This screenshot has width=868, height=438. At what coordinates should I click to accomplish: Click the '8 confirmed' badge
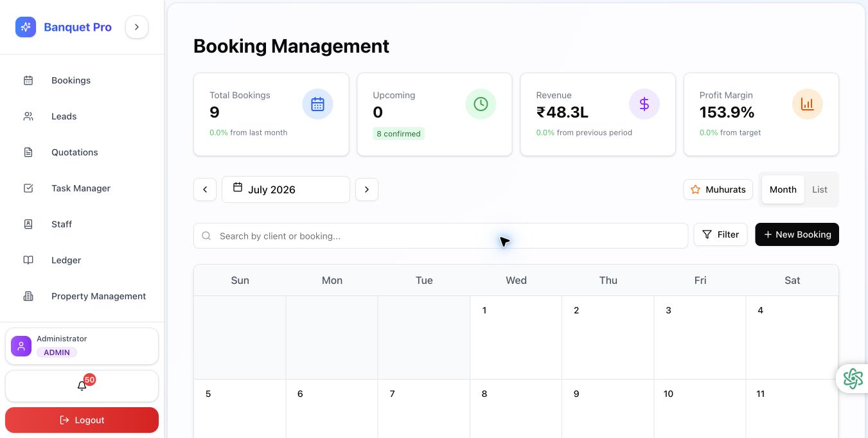pos(398,134)
